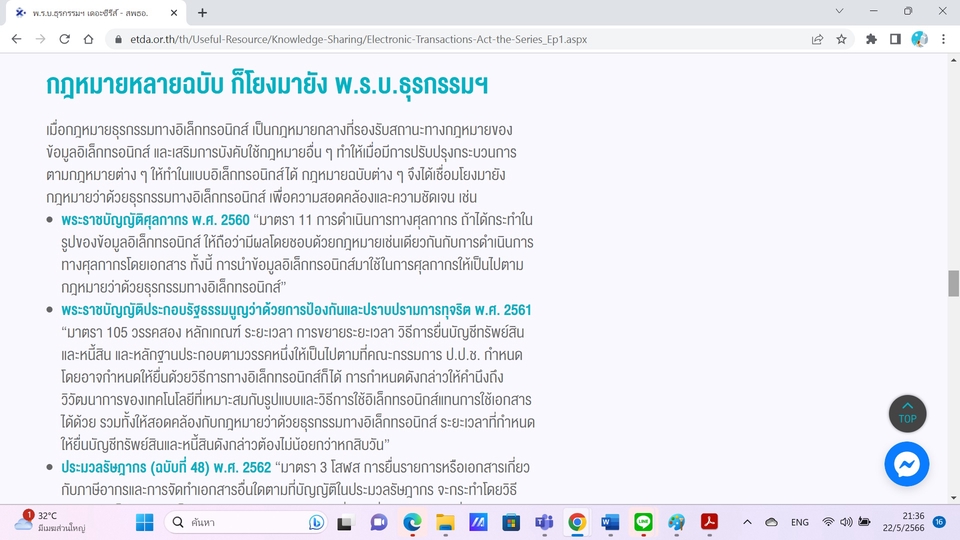Image resolution: width=960 pixels, height=540 pixels.
Task: Share this page from the address bar
Action: (x=817, y=39)
